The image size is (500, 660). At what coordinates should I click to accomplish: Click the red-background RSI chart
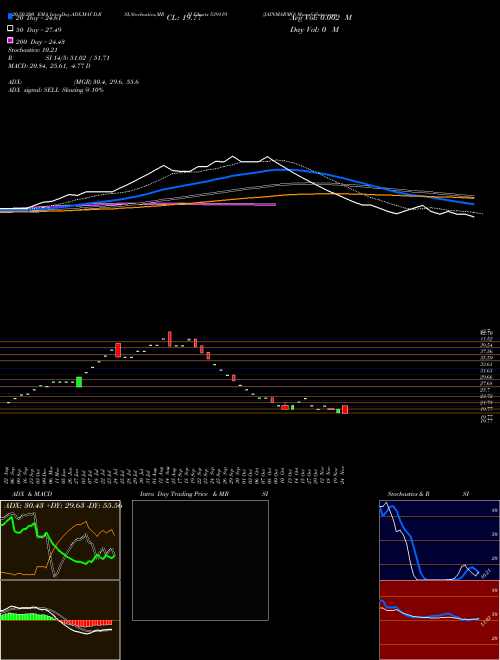click(439, 620)
